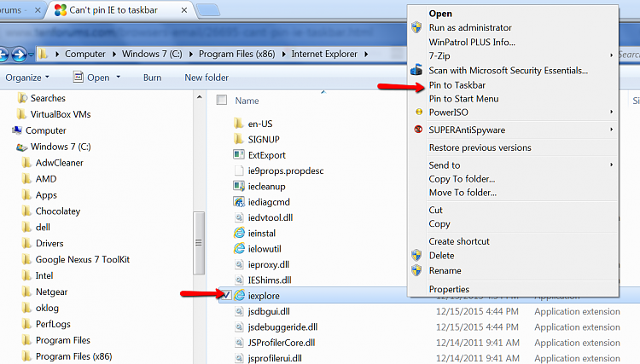The image size is (640, 364).
Task: Uncheck the iexplore file checkbox
Action: tap(226, 294)
